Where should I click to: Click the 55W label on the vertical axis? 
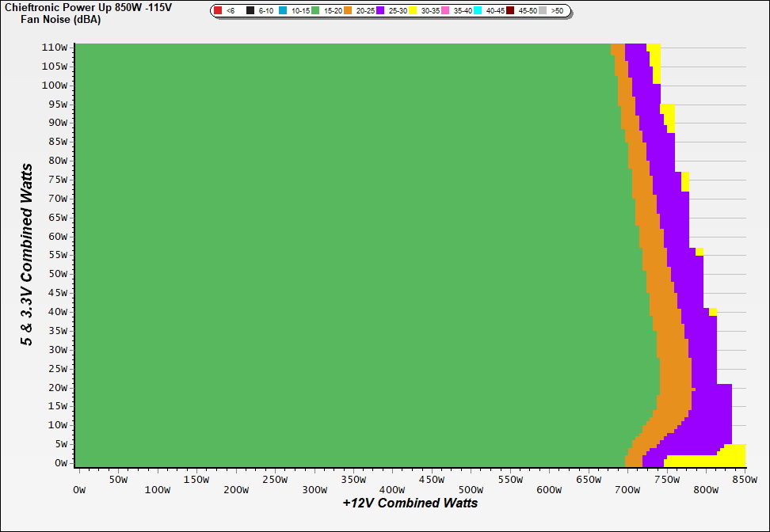57,255
